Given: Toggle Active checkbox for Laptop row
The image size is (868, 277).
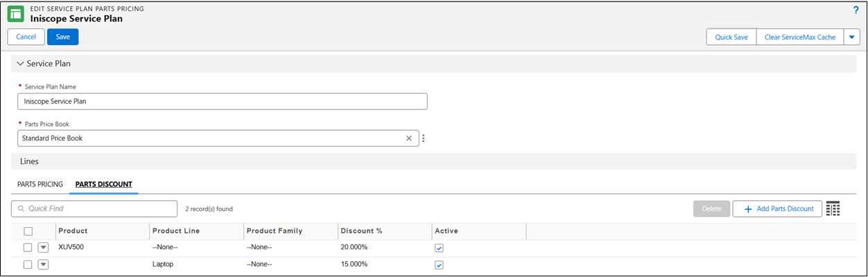Looking at the screenshot, I should 439,265.
